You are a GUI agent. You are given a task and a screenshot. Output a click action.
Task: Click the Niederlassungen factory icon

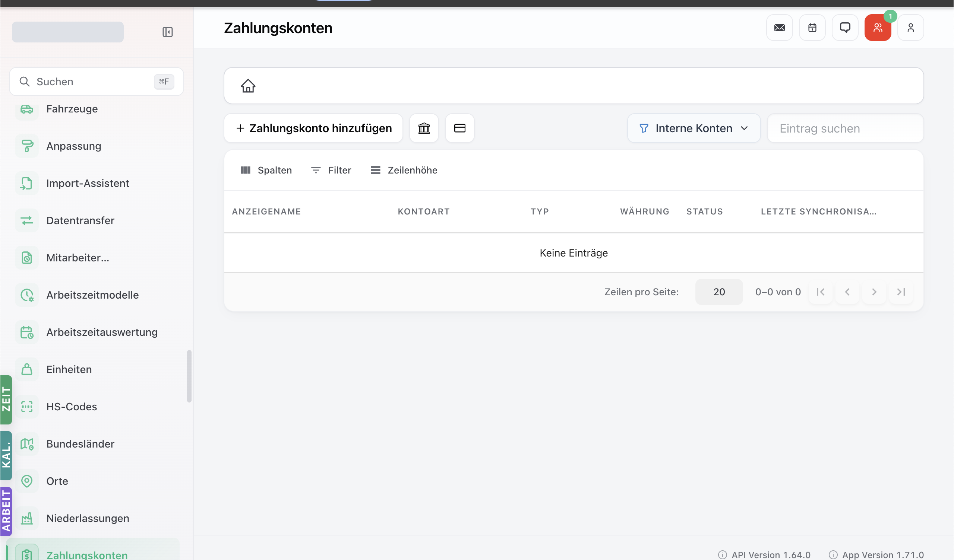point(27,518)
